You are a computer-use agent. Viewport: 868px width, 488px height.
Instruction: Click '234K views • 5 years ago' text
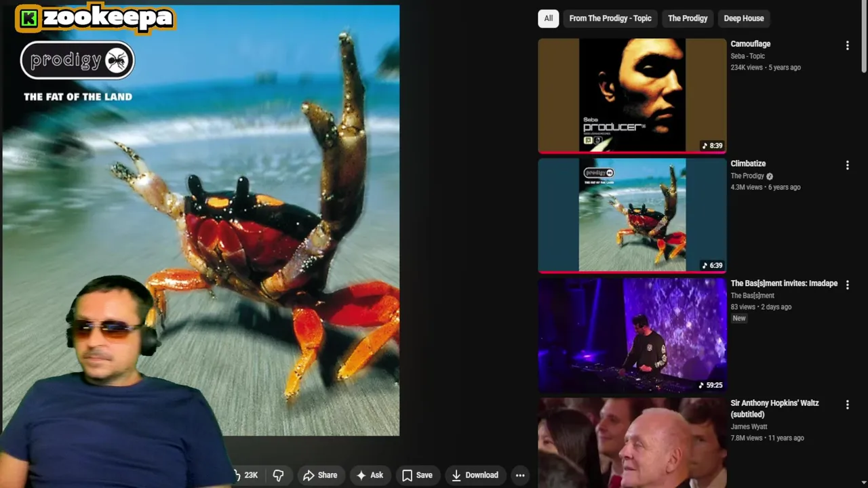(x=766, y=68)
